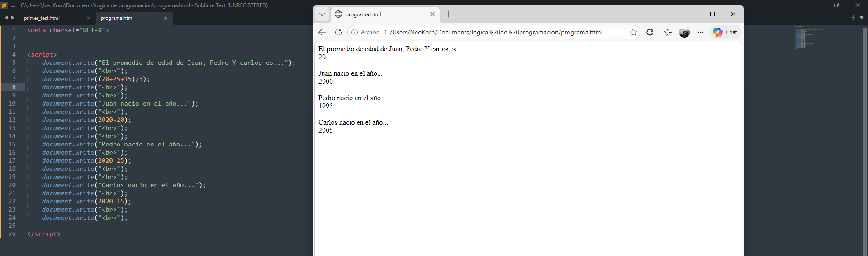868x256 pixels.
Task: Close the browser window
Action: pos(733,14)
